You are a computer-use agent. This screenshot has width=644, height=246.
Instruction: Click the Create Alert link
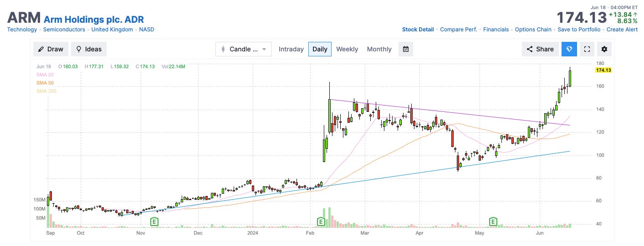[x=622, y=30]
